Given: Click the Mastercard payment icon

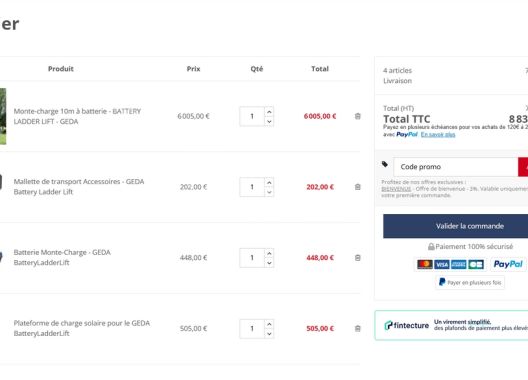Looking at the screenshot, I should pos(425,264).
